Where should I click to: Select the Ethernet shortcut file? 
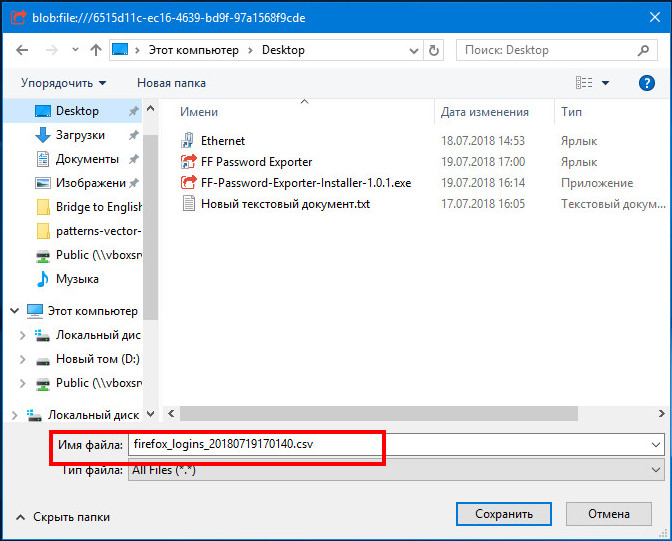[x=222, y=141]
